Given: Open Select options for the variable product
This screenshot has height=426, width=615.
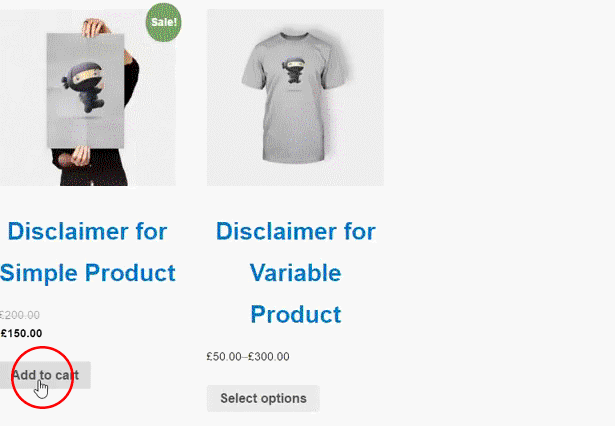Looking at the screenshot, I should pyautogui.click(x=263, y=399).
